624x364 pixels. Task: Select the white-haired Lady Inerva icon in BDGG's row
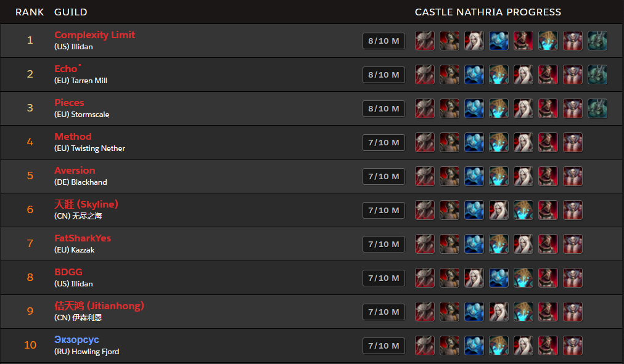click(474, 278)
